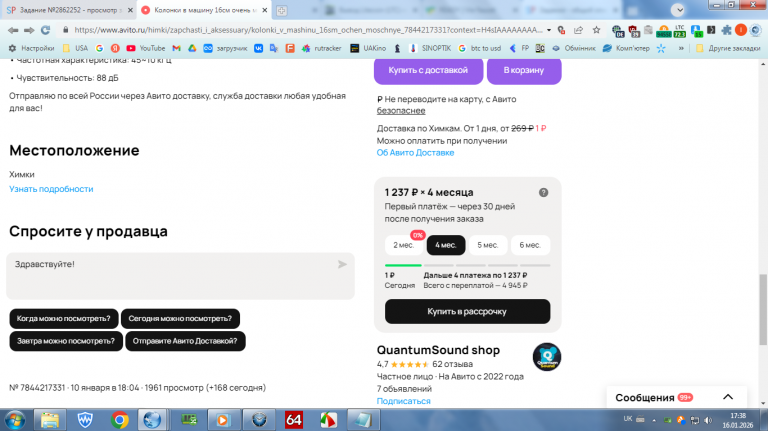Screen dimensions: 768x431
Task: Open the QuantumSound shop seller name
Action: 438,350
